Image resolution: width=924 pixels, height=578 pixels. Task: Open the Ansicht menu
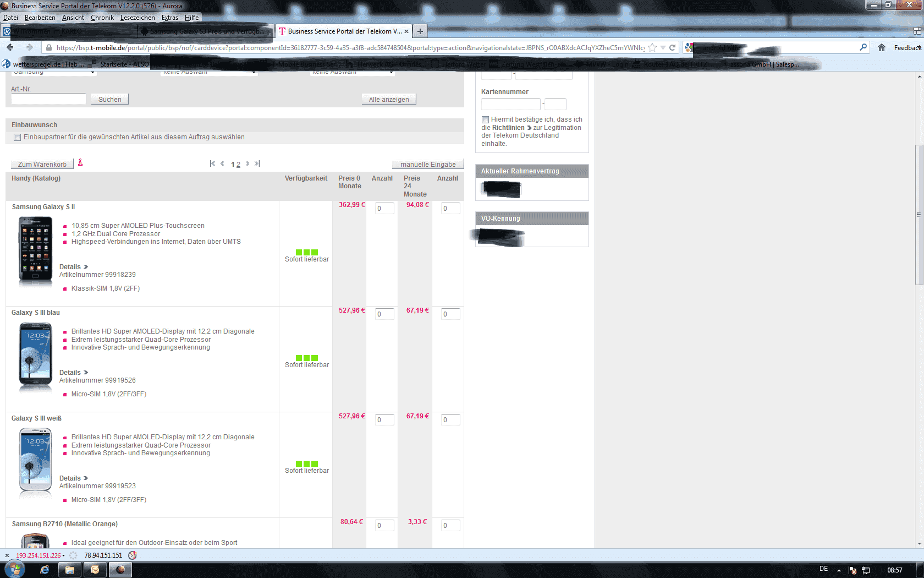click(x=73, y=18)
